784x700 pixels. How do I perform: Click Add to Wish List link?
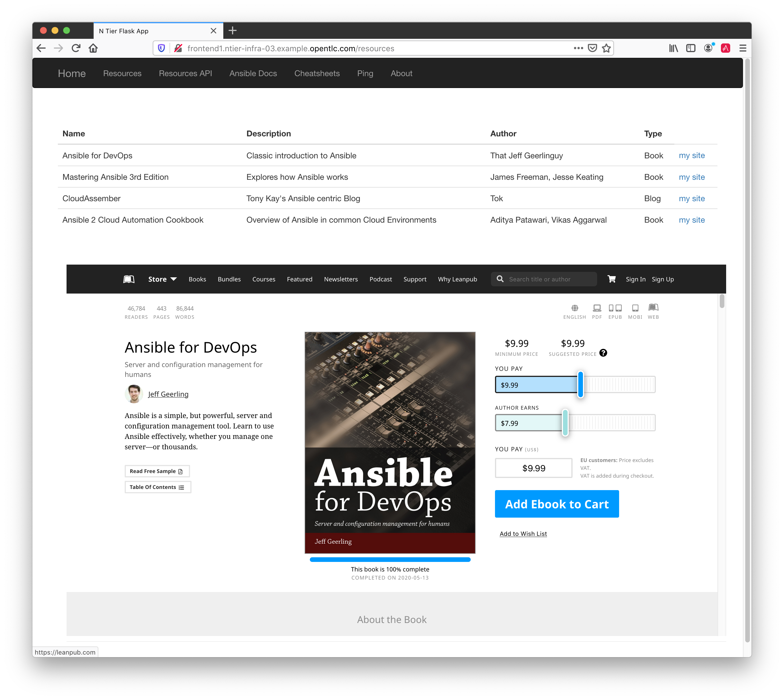(523, 534)
